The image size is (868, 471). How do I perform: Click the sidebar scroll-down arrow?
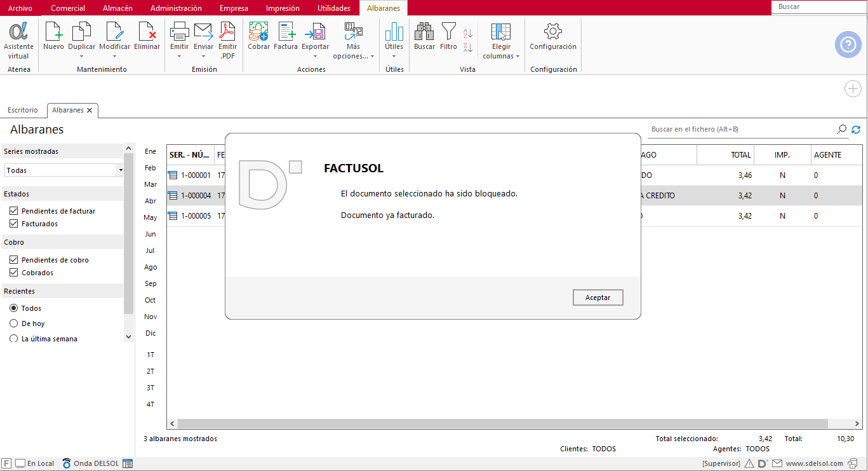pyautogui.click(x=129, y=337)
